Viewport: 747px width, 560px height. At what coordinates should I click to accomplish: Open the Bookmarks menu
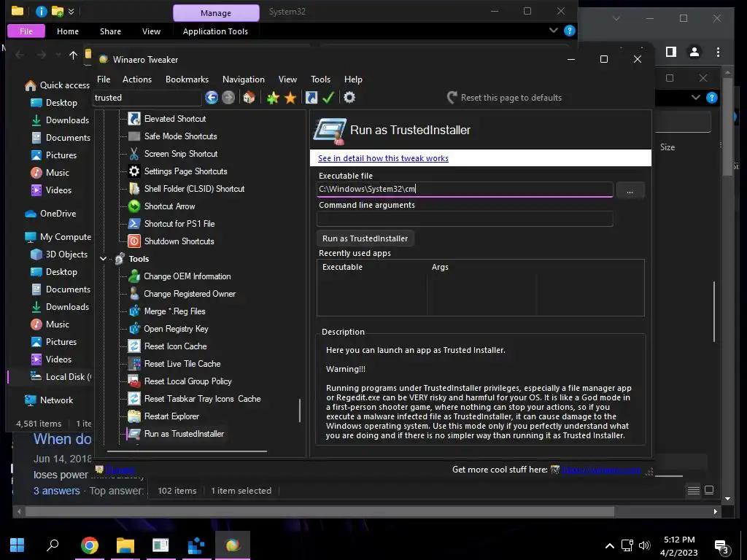pyautogui.click(x=187, y=79)
